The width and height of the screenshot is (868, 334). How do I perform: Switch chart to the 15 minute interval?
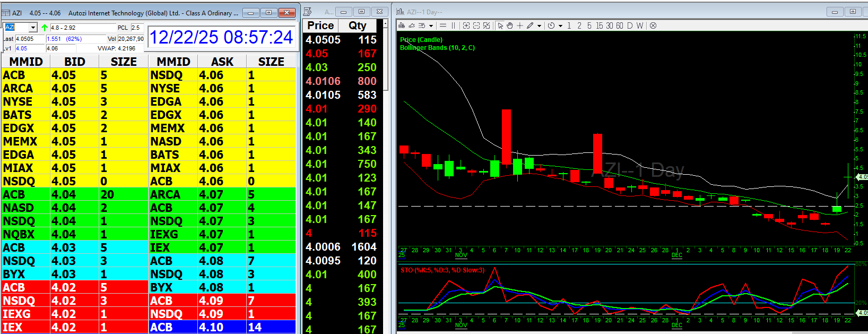point(599,25)
